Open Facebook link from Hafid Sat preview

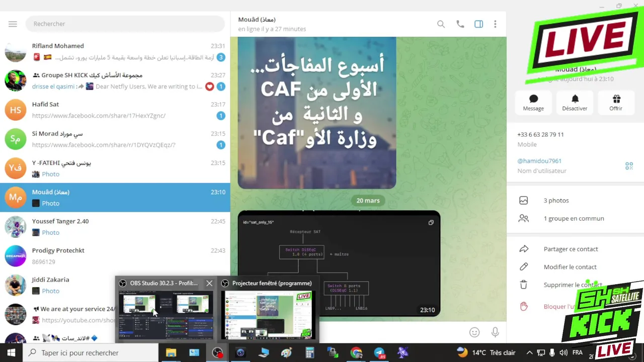pos(99,116)
